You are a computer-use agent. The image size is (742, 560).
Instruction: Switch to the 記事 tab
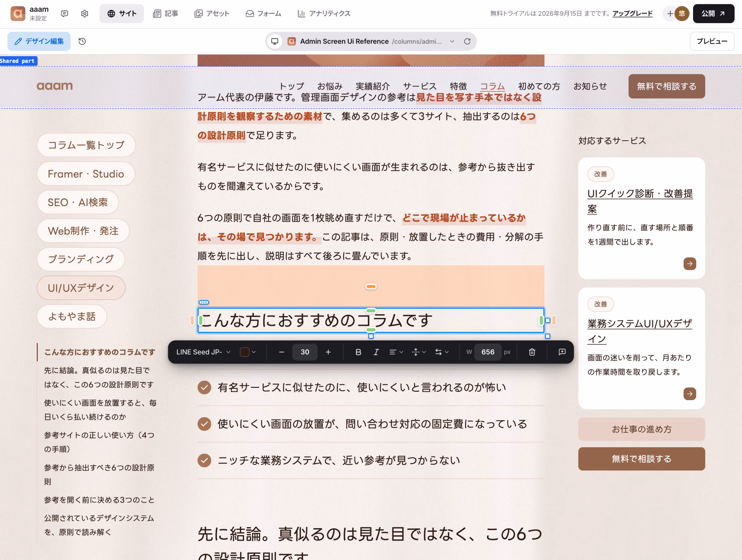(166, 14)
